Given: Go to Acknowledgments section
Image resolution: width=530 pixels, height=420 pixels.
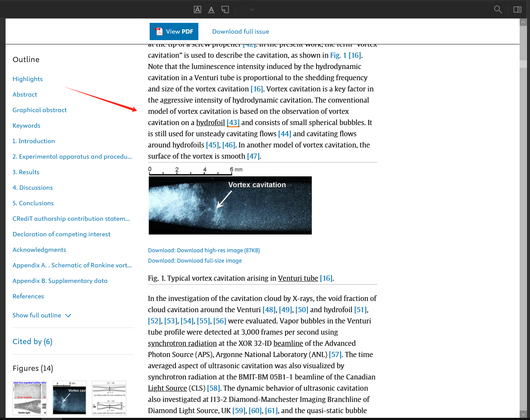Looking at the screenshot, I should [39, 250].
